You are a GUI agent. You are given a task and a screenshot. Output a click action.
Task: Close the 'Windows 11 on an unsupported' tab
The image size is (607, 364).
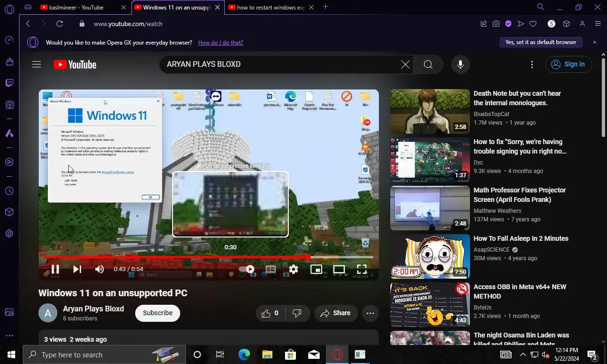[x=218, y=7]
